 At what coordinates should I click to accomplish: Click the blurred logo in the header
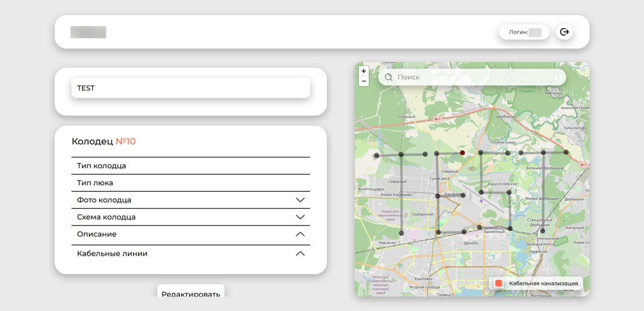88,32
